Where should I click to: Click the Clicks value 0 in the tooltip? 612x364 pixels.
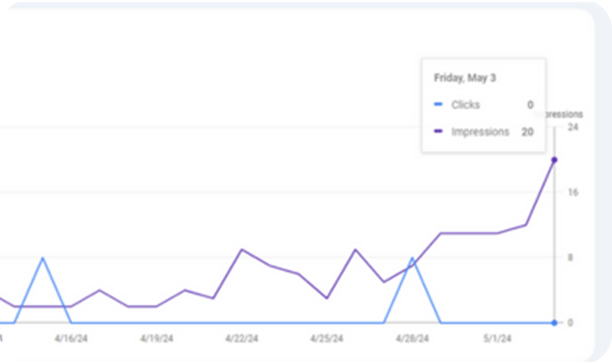tap(530, 105)
